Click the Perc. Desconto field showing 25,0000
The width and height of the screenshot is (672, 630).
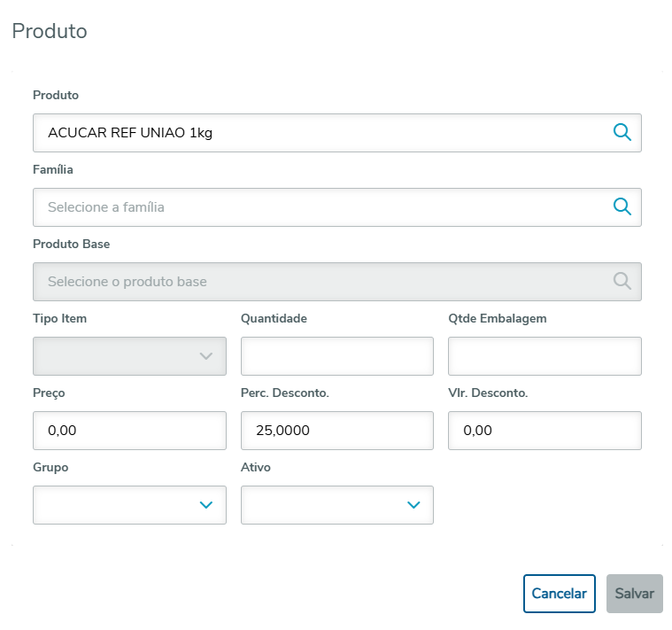coord(337,431)
